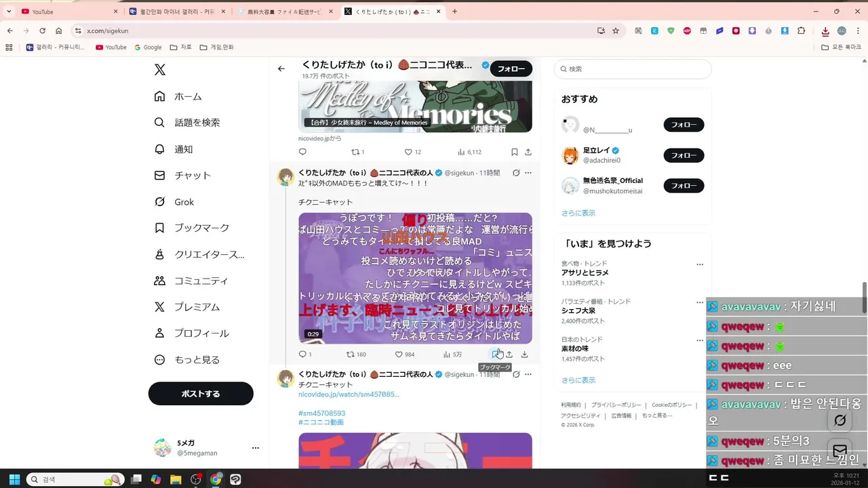The height and width of the screenshot is (488, 868).
Task: Click the ポストする button
Action: click(x=201, y=394)
